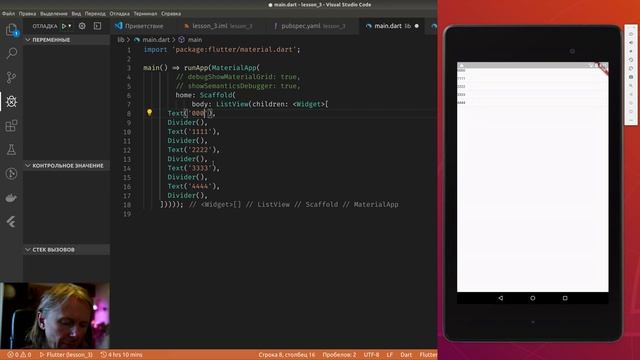The height and width of the screenshot is (360, 640).
Task: Select the Debug bug icon in activity bar
Action: click(11, 101)
